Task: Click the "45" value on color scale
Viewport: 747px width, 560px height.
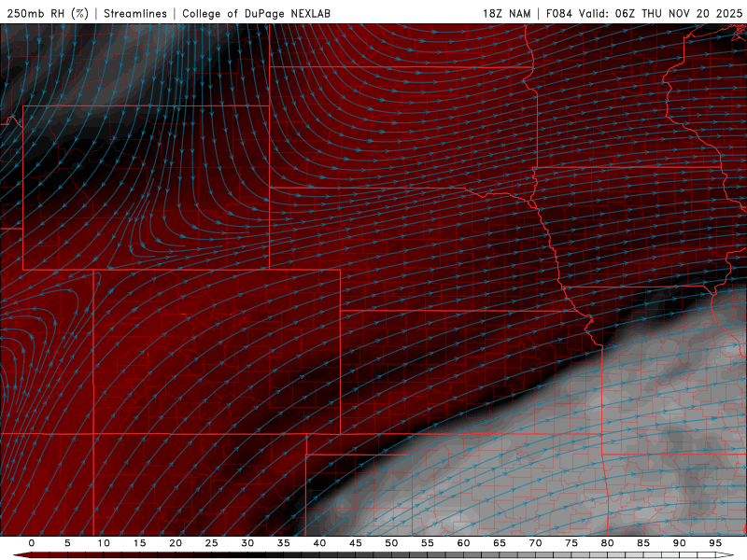Action: pos(356,543)
